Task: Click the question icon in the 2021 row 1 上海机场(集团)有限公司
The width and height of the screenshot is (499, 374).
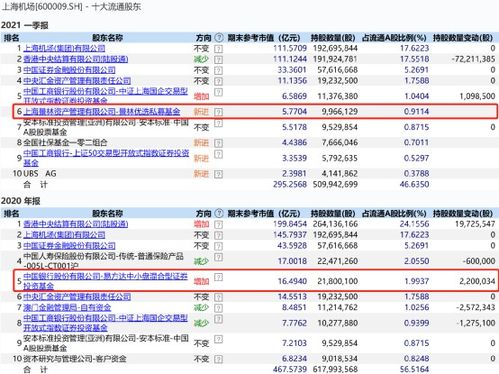Action: pos(218,49)
